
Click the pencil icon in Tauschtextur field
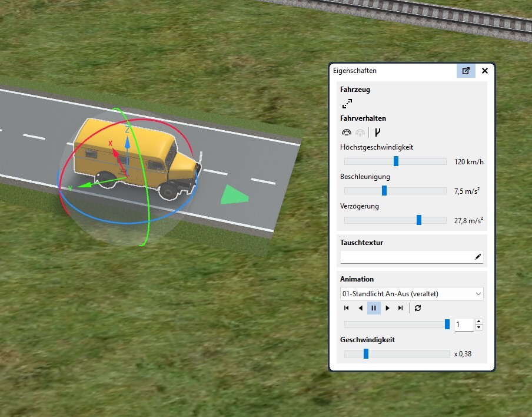478,257
